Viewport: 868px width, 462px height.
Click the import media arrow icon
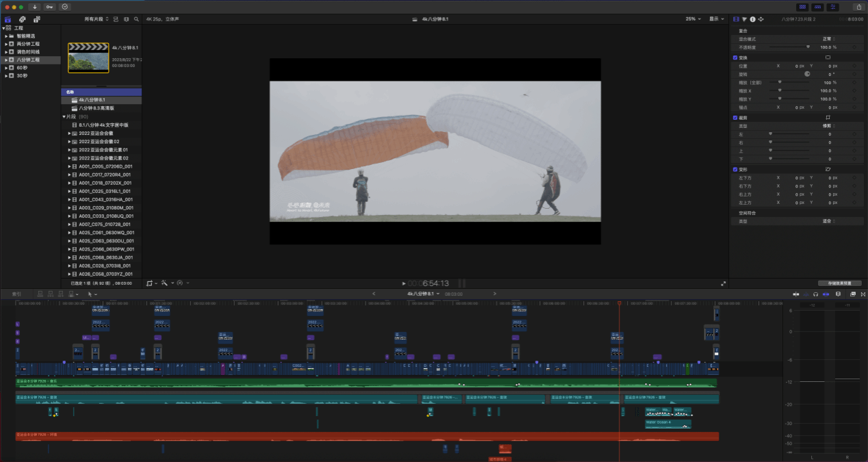(35, 7)
